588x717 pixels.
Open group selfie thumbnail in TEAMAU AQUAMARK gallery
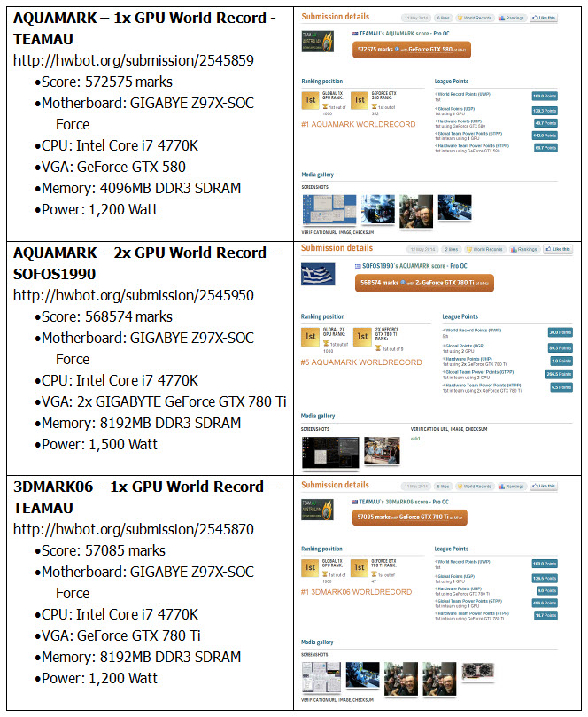click(415, 211)
